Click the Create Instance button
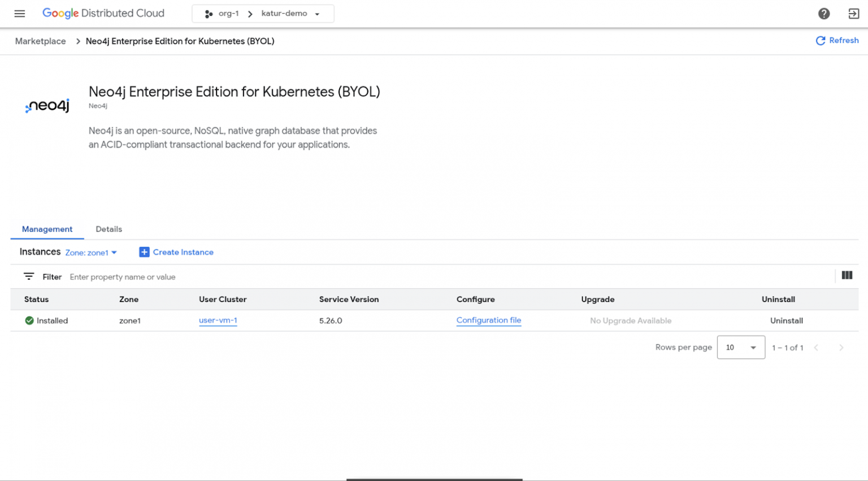868x481 pixels. 176,252
